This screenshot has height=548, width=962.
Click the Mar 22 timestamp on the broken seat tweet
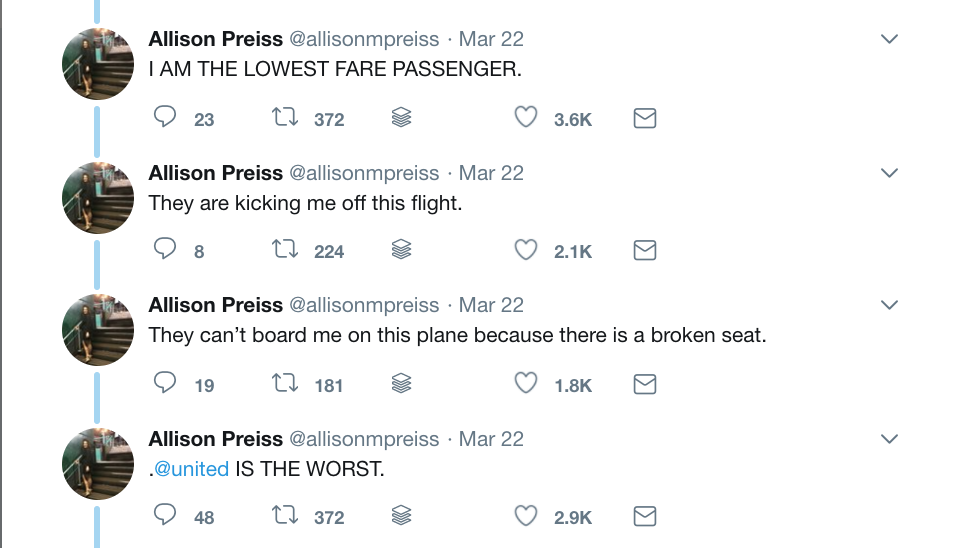491,305
